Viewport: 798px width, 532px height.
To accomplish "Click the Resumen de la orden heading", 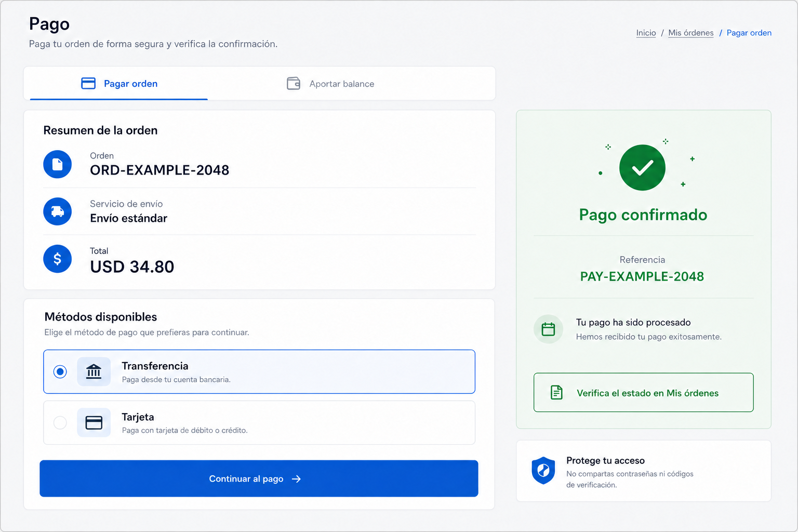I will click(100, 130).
